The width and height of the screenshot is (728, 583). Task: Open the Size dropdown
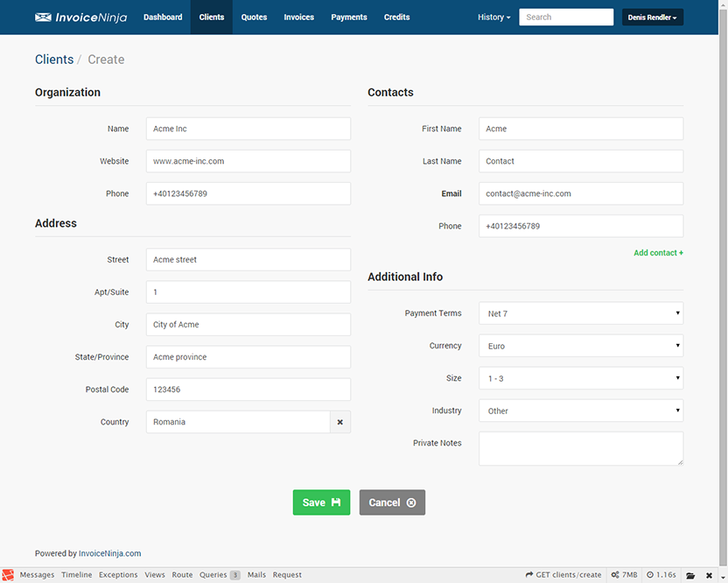[x=580, y=378]
